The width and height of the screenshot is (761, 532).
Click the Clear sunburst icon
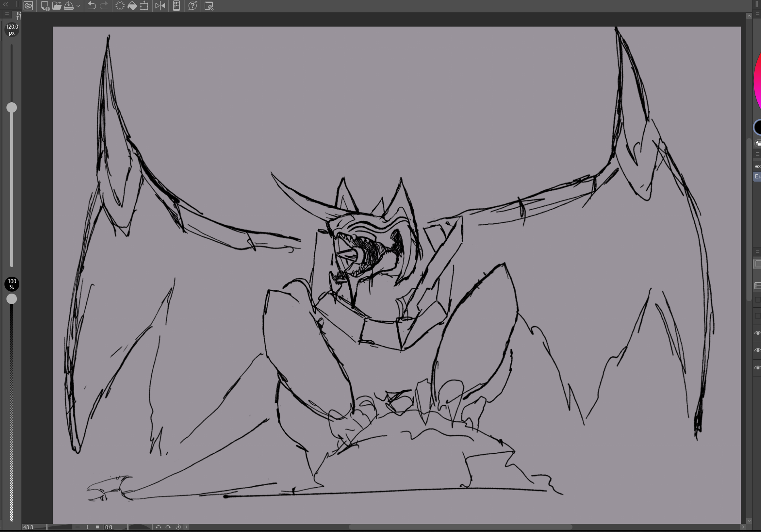(120, 6)
